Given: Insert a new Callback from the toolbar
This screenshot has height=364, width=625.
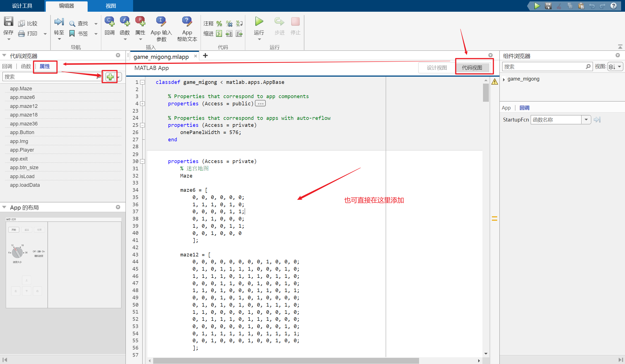Looking at the screenshot, I should (109, 22).
